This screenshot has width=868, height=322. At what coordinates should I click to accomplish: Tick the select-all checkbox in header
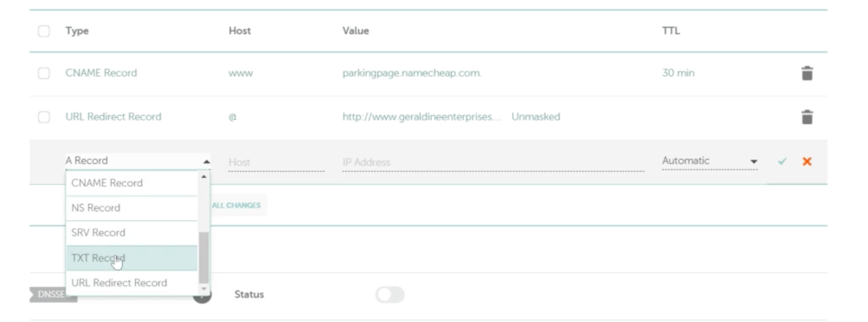[44, 31]
